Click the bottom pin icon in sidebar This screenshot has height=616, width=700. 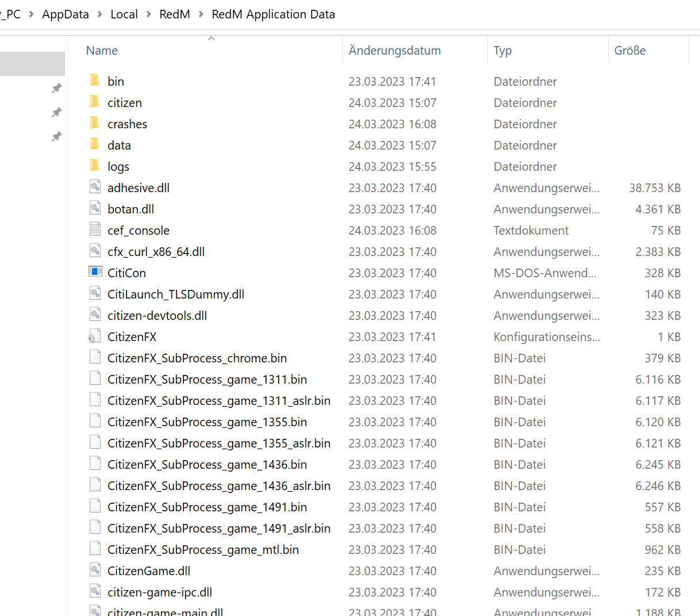56,136
